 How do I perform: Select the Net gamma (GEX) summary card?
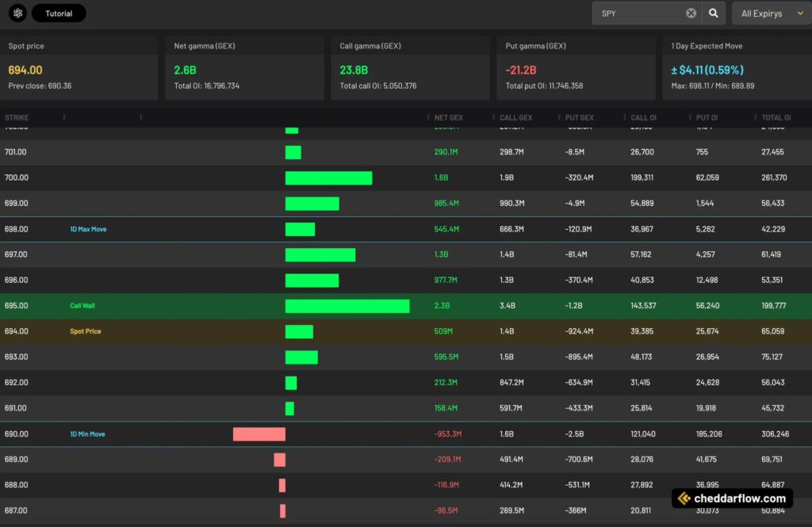point(243,63)
